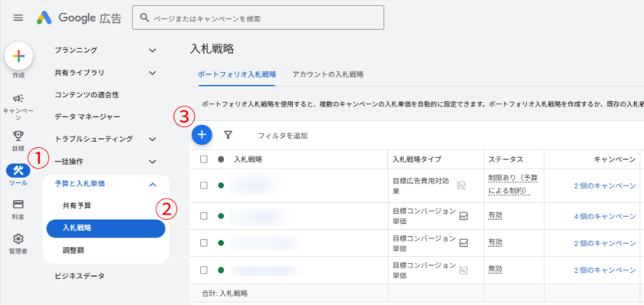Tick the select-all checkbox in table header
The height and width of the screenshot is (305, 644).
(x=204, y=159)
